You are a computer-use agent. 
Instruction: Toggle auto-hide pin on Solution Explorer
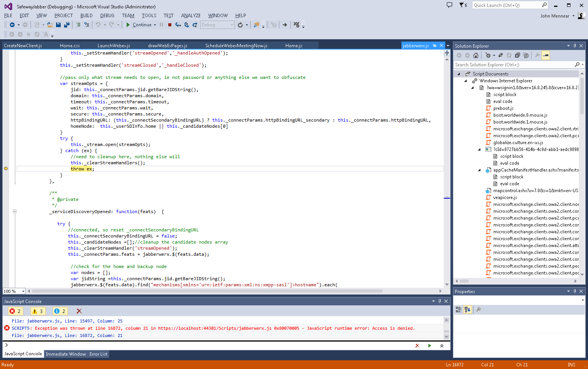(575, 46)
